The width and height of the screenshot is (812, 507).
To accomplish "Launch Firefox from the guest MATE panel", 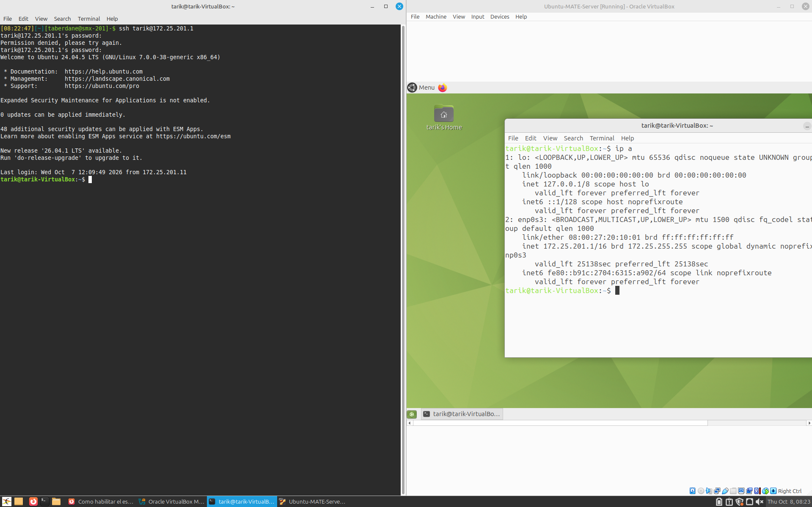I will tap(442, 88).
